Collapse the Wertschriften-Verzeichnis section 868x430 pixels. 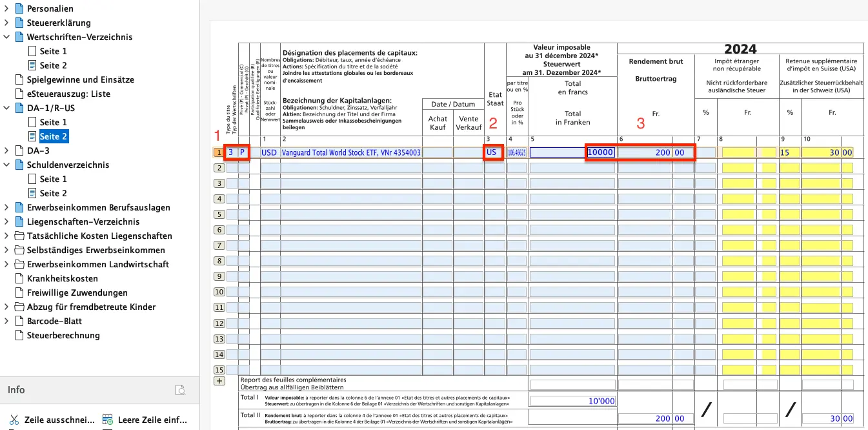6,37
